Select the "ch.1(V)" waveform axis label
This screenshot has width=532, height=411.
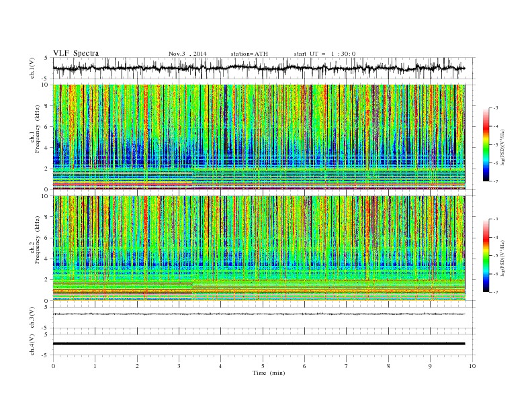click(32, 68)
